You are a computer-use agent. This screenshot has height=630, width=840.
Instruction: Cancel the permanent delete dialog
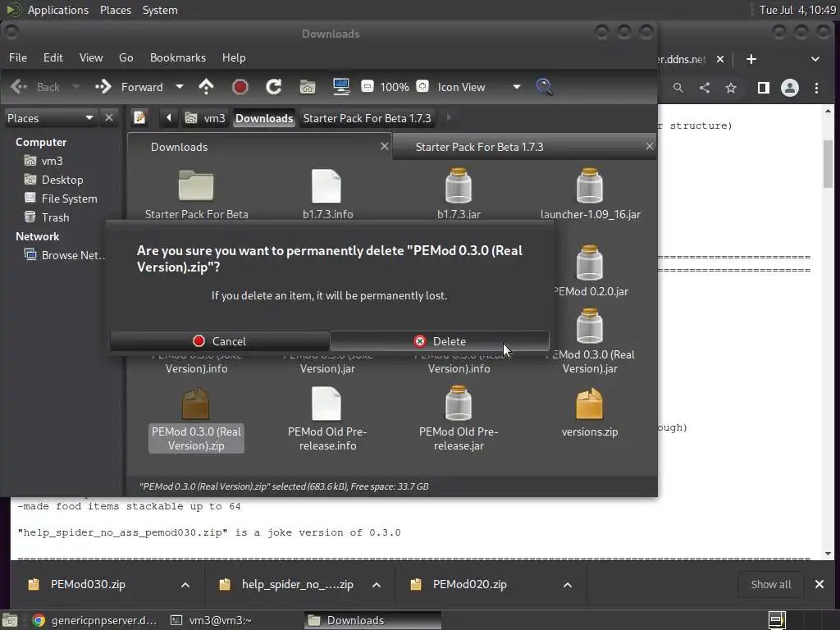[219, 341]
